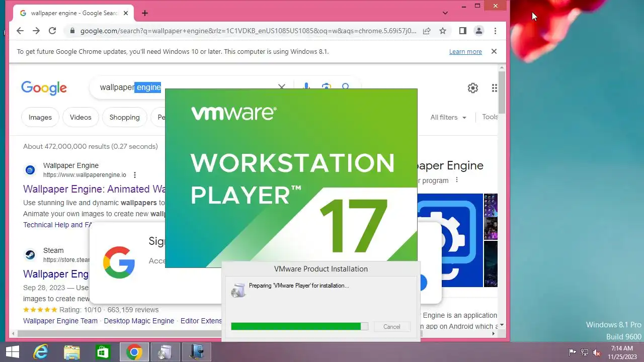Open the Wallpaper Engine logo thumbnail

point(450,240)
